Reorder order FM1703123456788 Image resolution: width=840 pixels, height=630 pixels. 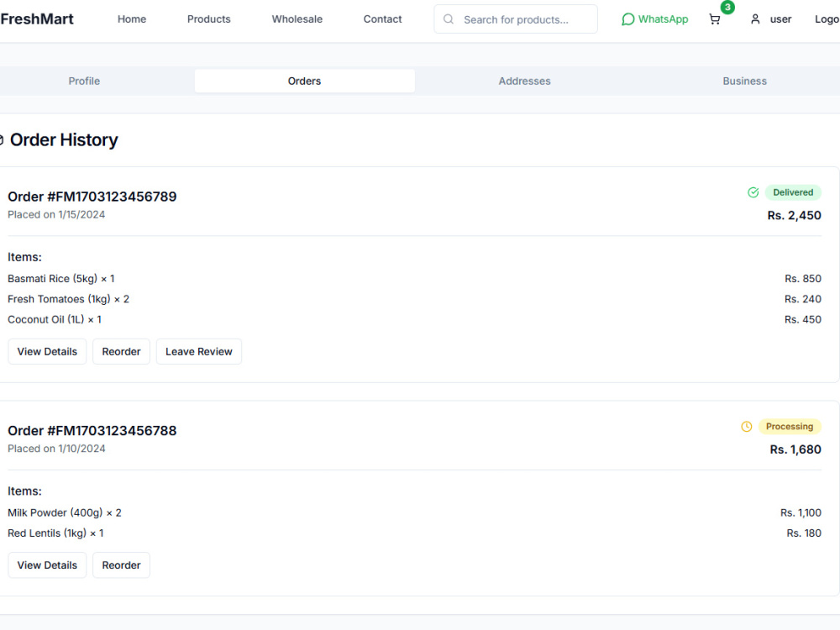click(121, 565)
